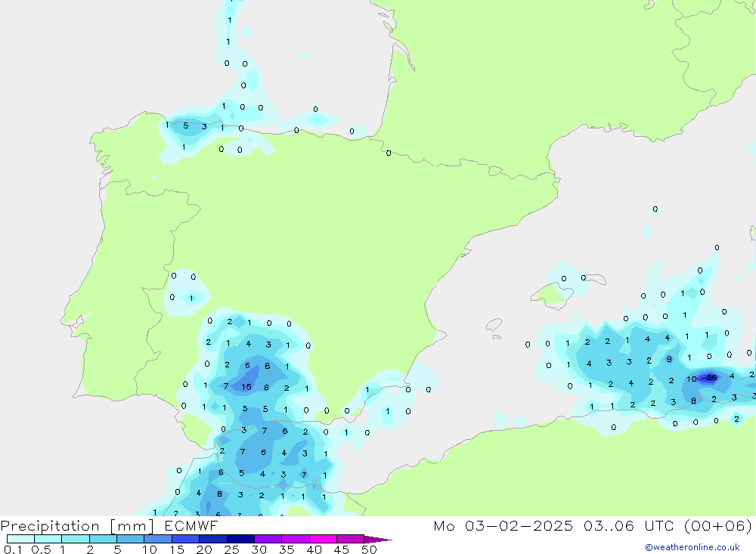Click the legend label '30'
756x554 pixels.
[x=259, y=549]
